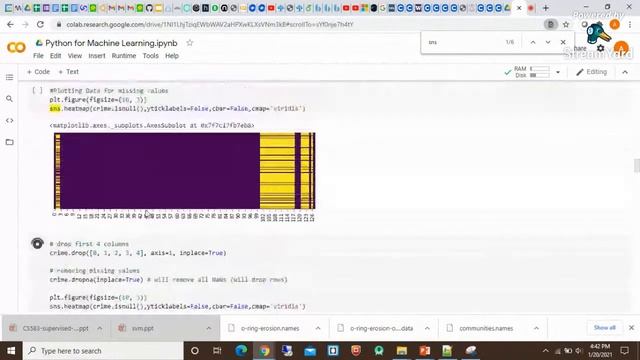The image size is (640, 360).
Task: Add a new Code cell
Action: 38,72
